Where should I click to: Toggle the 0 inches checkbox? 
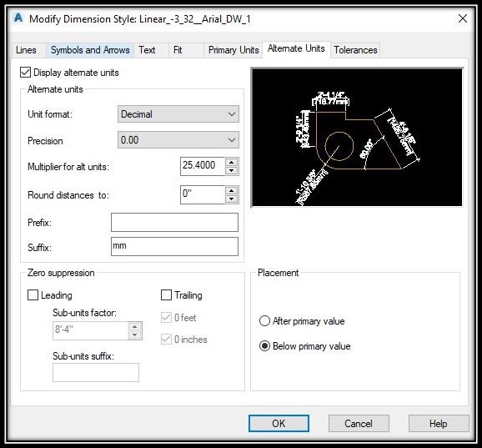click(166, 340)
